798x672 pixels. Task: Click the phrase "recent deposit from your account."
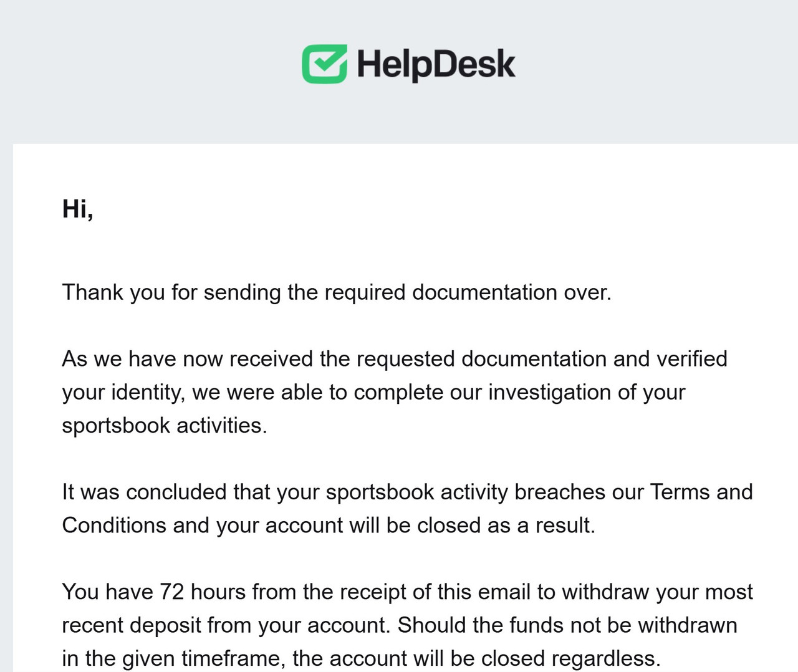[x=226, y=625]
